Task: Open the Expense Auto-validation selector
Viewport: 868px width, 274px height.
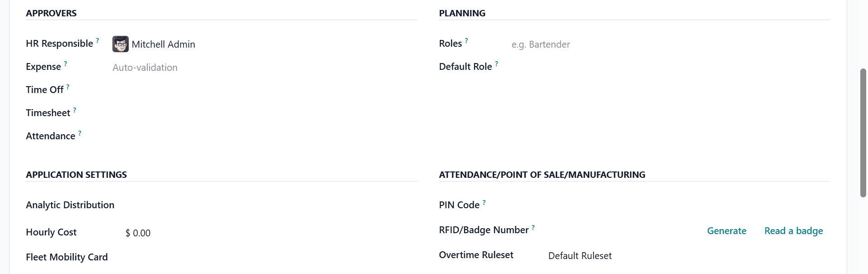Action: pyautogui.click(x=145, y=67)
